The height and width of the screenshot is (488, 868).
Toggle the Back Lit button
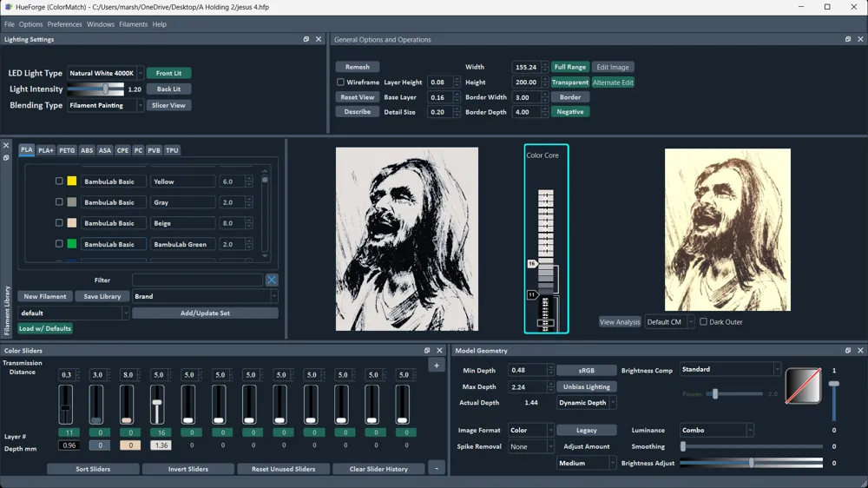tap(168, 89)
